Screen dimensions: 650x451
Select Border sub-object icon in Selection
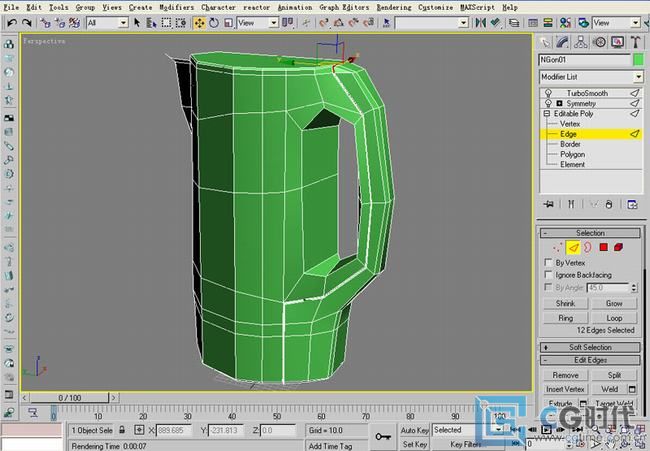588,247
